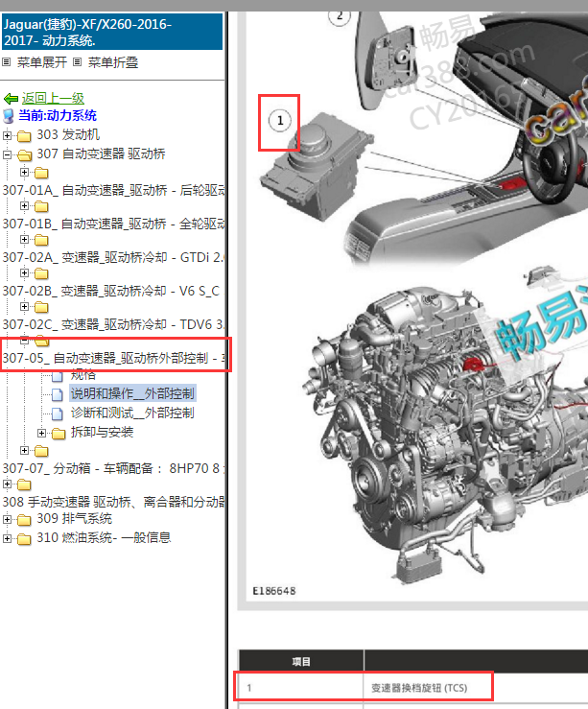Expand the 303 发动机 node
Image resolution: width=588 pixels, height=709 pixels.
coord(7,135)
